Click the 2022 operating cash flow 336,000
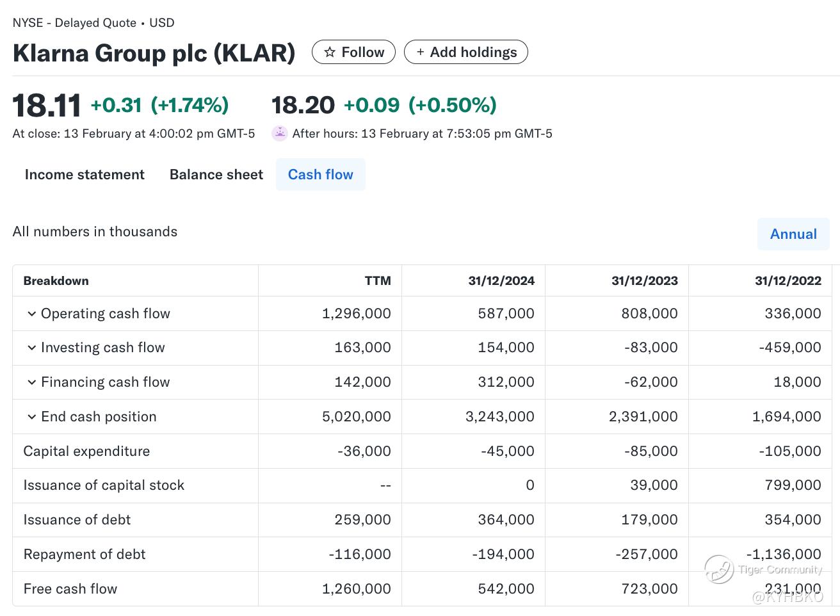The image size is (840, 616). 793,314
